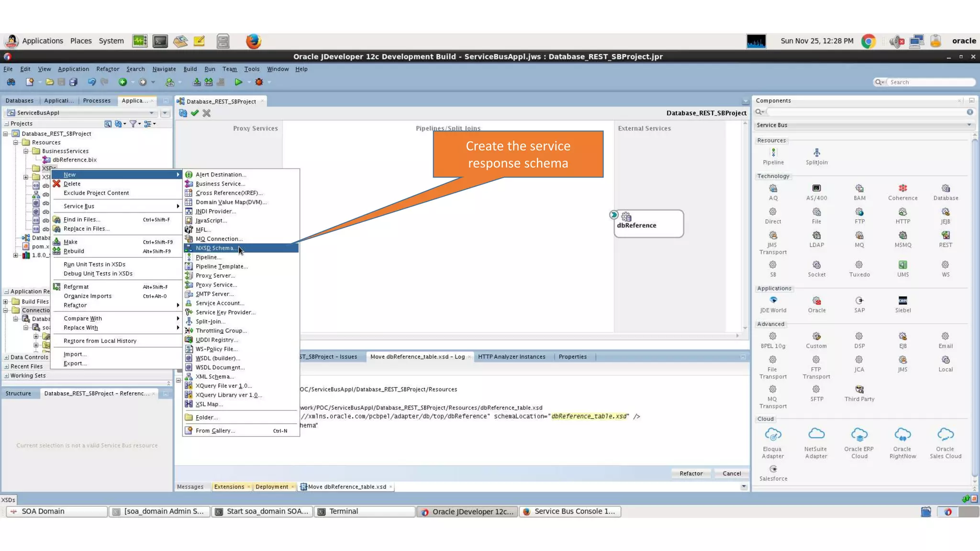Click the Debug bug toolbar icon
The height and width of the screenshot is (551, 980).
pyautogui.click(x=259, y=82)
